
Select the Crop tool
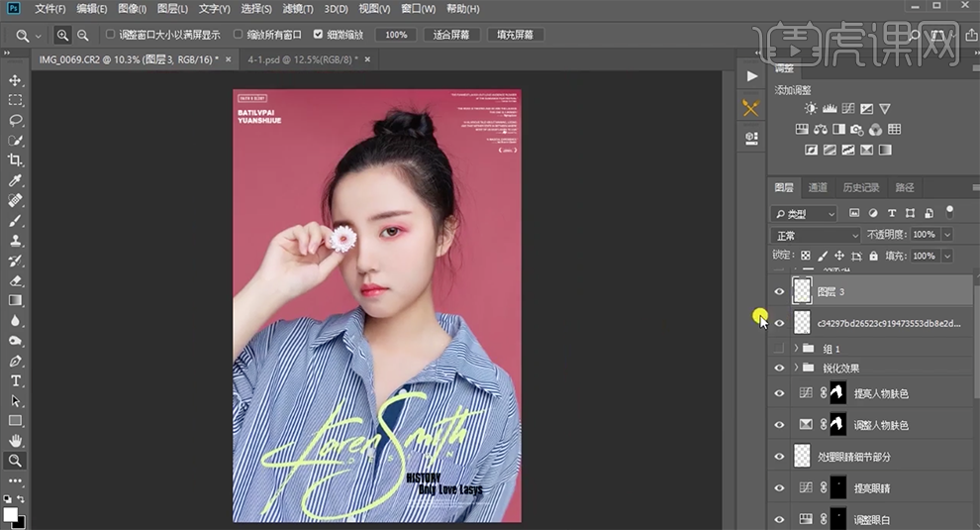16,160
